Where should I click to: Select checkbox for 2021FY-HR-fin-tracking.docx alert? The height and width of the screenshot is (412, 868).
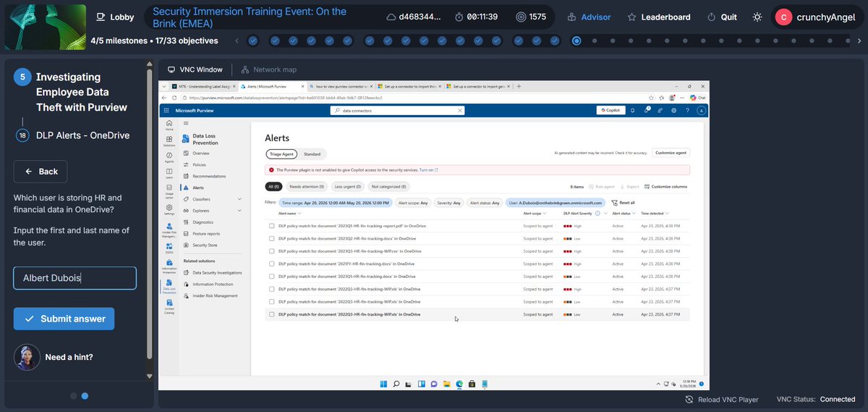click(272, 264)
